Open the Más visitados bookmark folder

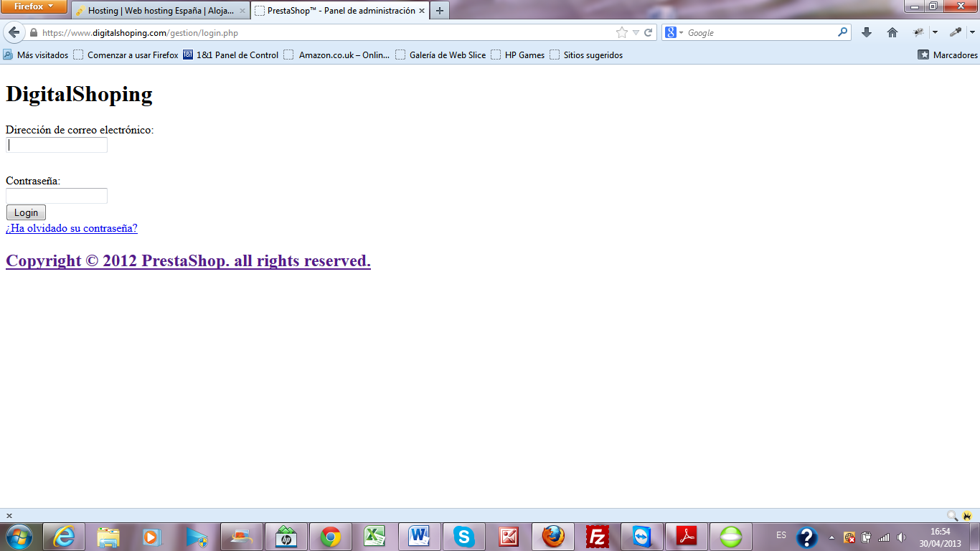pos(36,55)
